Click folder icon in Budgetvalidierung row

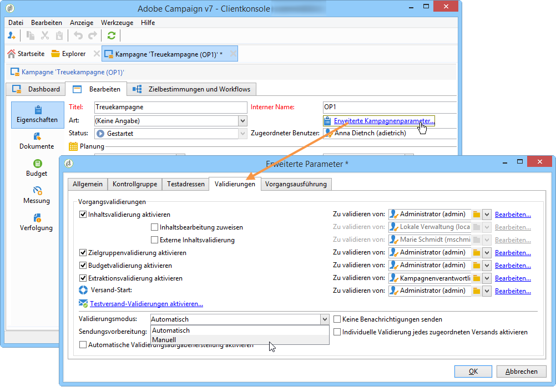pyautogui.click(x=477, y=266)
